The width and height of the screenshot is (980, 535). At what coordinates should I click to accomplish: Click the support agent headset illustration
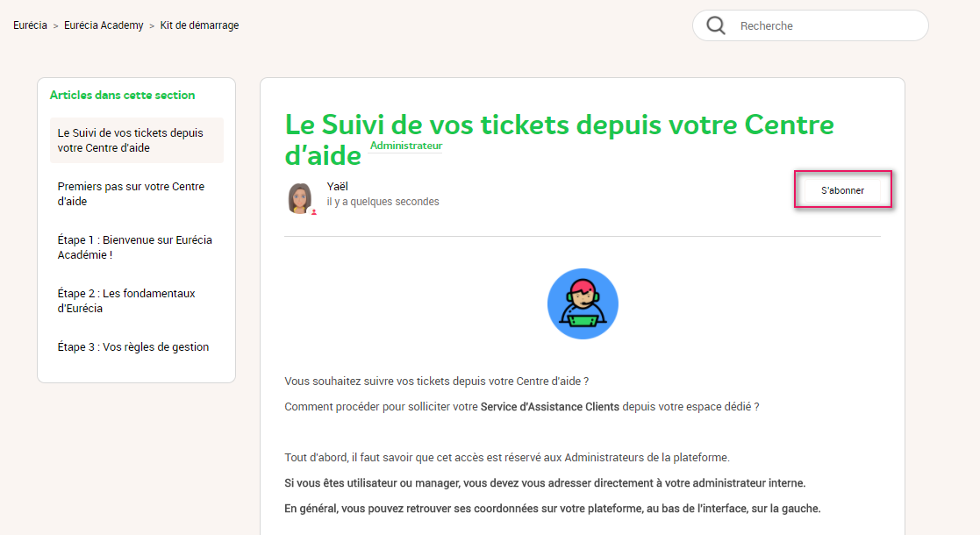(583, 303)
